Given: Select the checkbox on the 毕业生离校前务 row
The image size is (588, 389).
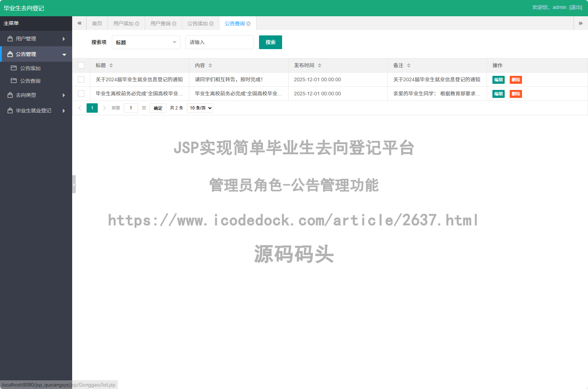Looking at the screenshot, I should click(81, 94).
